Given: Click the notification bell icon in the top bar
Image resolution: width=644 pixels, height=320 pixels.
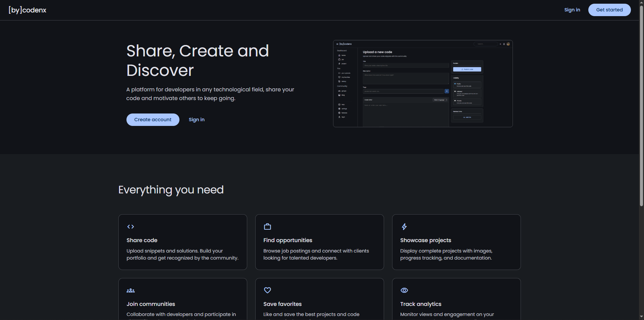Looking at the screenshot, I should (504, 44).
